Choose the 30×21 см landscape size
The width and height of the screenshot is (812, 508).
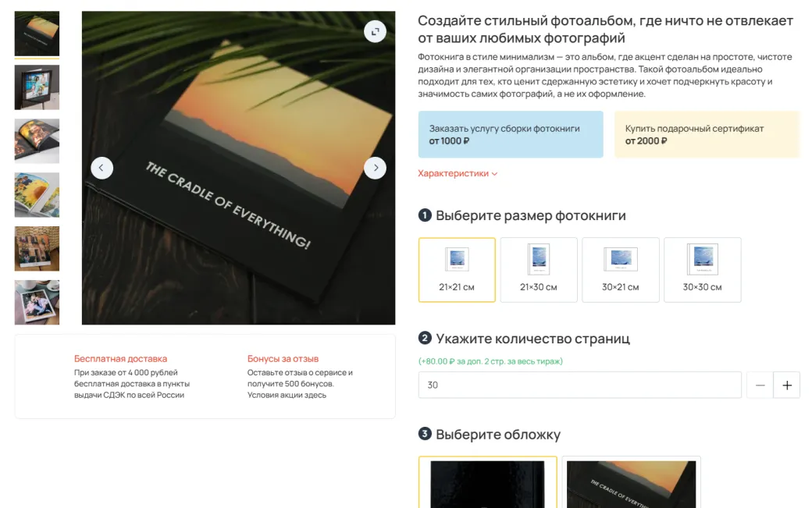pos(621,270)
